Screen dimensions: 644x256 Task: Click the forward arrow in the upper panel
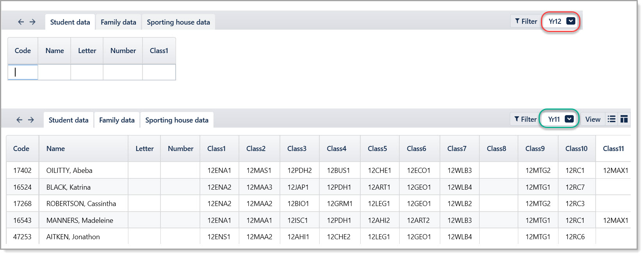click(x=32, y=22)
